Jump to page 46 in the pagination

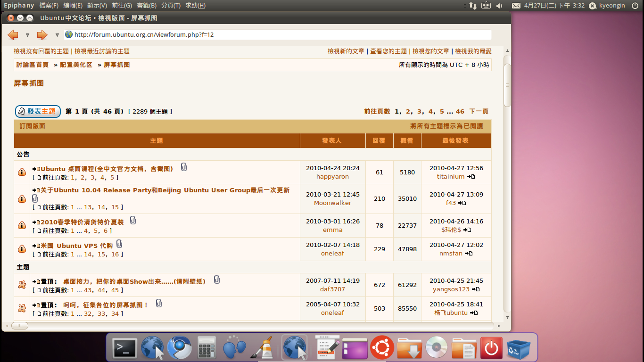pos(460,112)
